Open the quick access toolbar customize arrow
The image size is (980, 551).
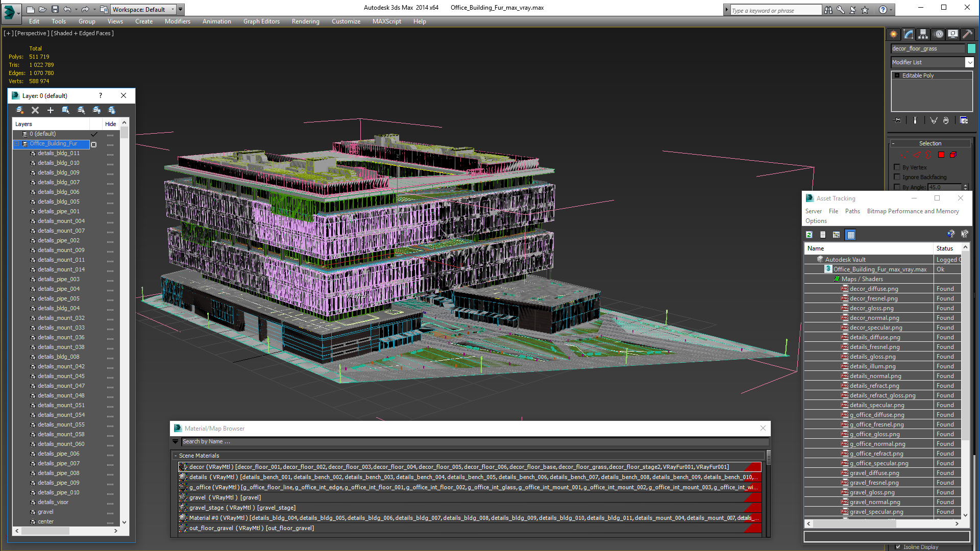pos(181,9)
